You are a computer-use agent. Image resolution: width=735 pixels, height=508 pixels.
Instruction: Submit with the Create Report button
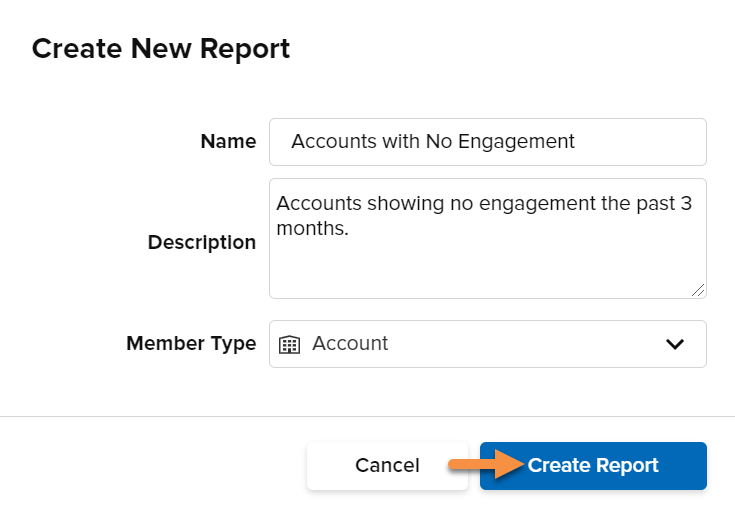593,466
